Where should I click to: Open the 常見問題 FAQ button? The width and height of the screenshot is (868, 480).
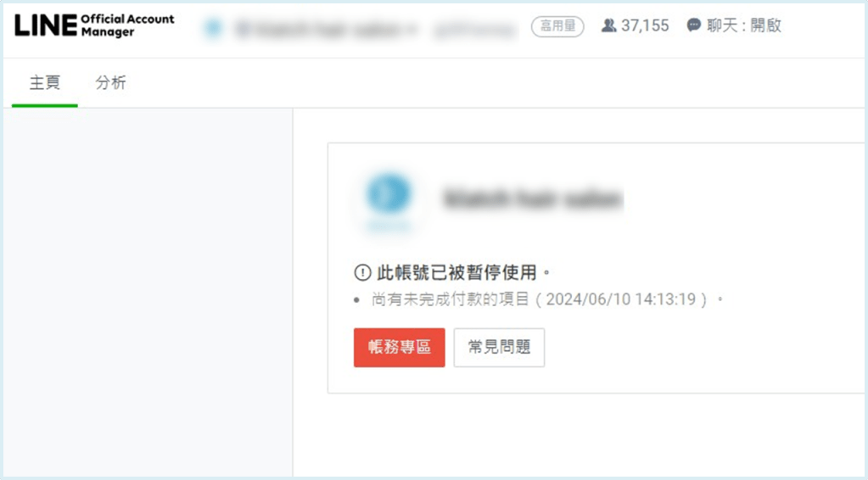coord(499,348)
